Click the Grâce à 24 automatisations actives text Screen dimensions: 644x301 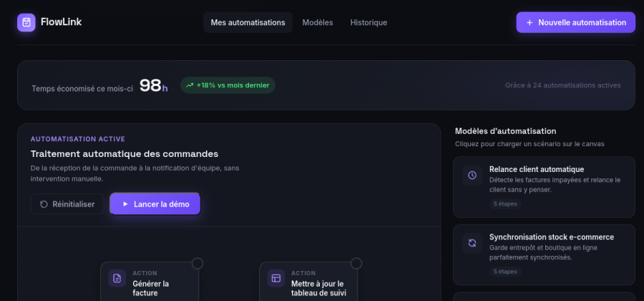pos(562,85)
